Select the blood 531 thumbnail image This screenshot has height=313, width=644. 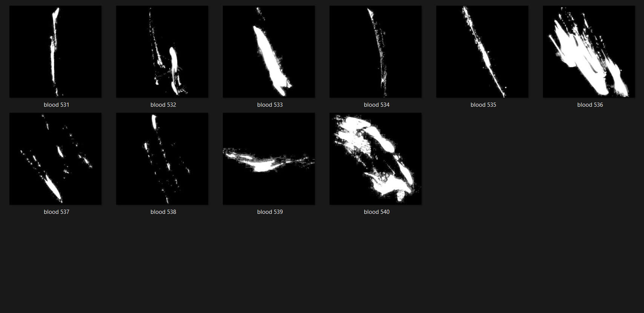click(55, 52)
